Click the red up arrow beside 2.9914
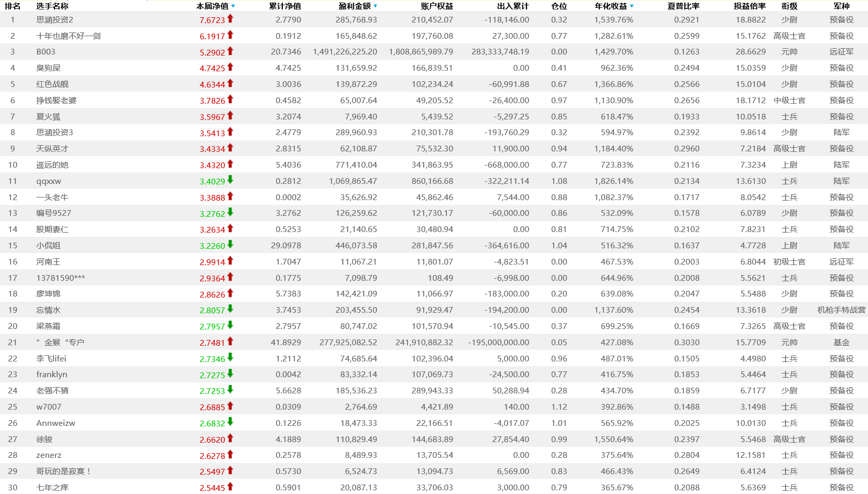 (x=230, y=261)
